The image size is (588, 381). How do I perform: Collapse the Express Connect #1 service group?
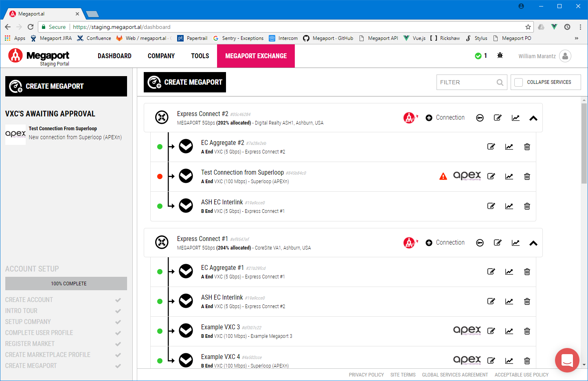533,243
